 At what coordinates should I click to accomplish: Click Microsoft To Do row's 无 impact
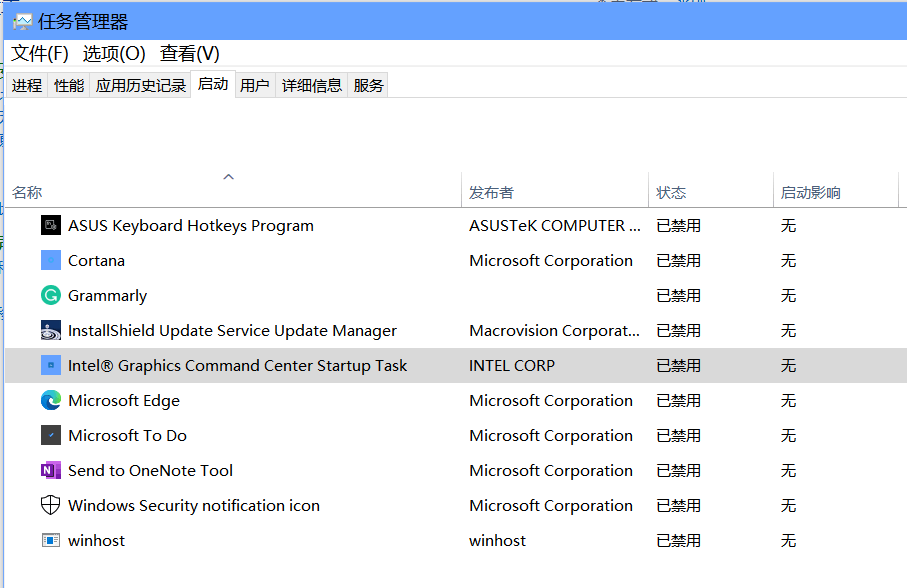click(x=788, y=435)
